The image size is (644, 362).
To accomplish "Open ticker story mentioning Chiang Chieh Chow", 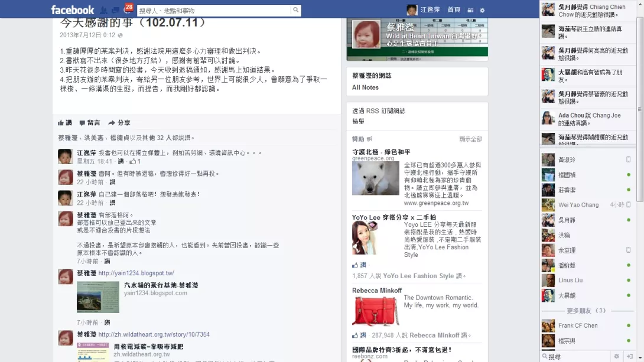I will tap(588, 11).
